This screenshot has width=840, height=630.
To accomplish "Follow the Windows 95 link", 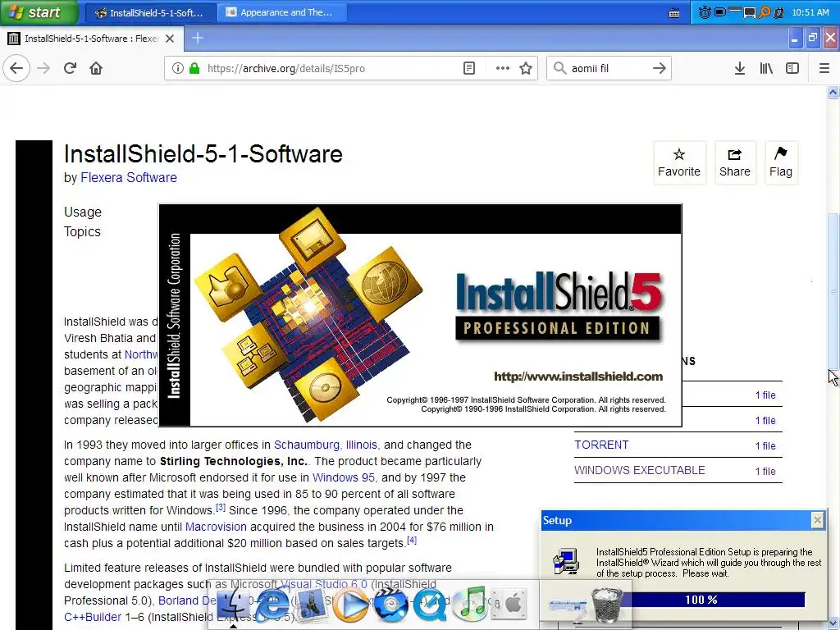I will pyautogui.click(x=344, y=477).
